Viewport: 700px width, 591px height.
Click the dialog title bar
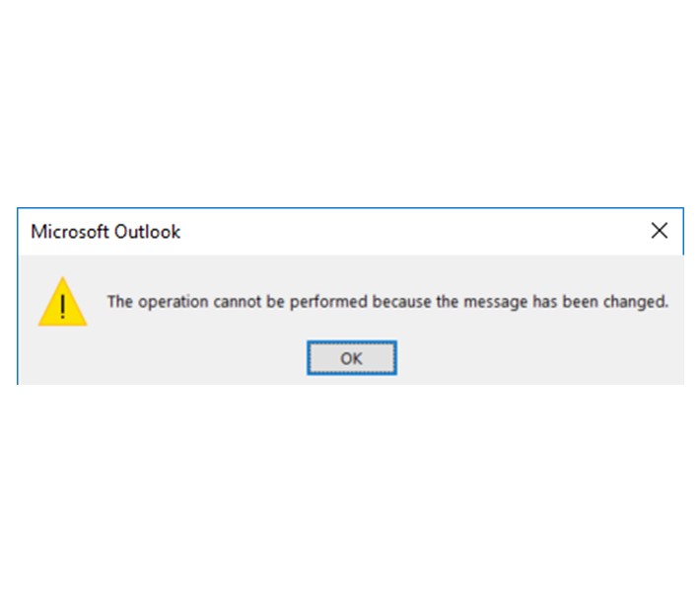(x=394, y=232)
